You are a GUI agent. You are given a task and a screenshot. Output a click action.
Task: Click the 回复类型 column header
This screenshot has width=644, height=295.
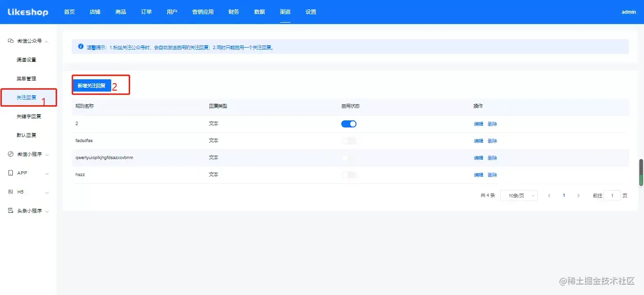218,106
